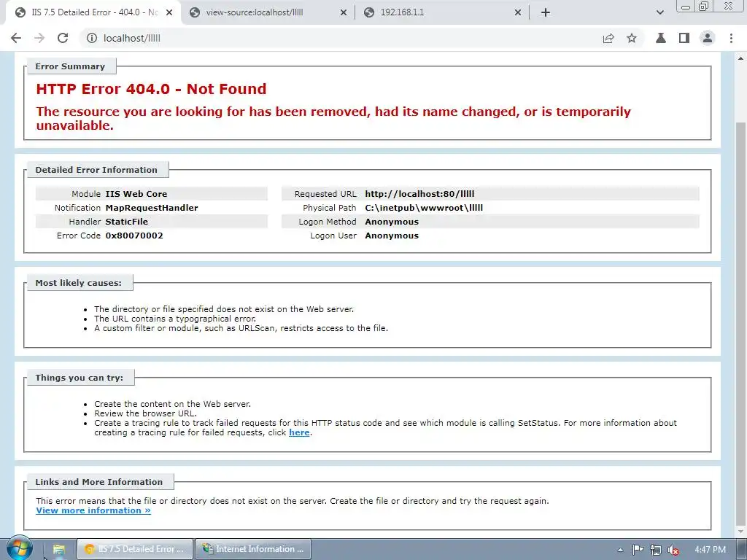
Task: Follow the 'here' tracing rule link
Action: tap(299, 432)
